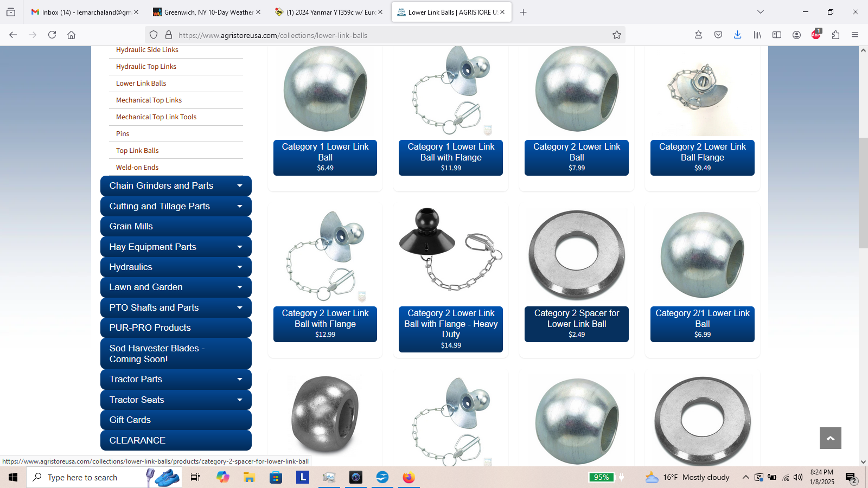The width and height of the screenshot is (868, 488).
Task: Expand the Hydraulics category arrow
Action: click(x=239, y=267)
